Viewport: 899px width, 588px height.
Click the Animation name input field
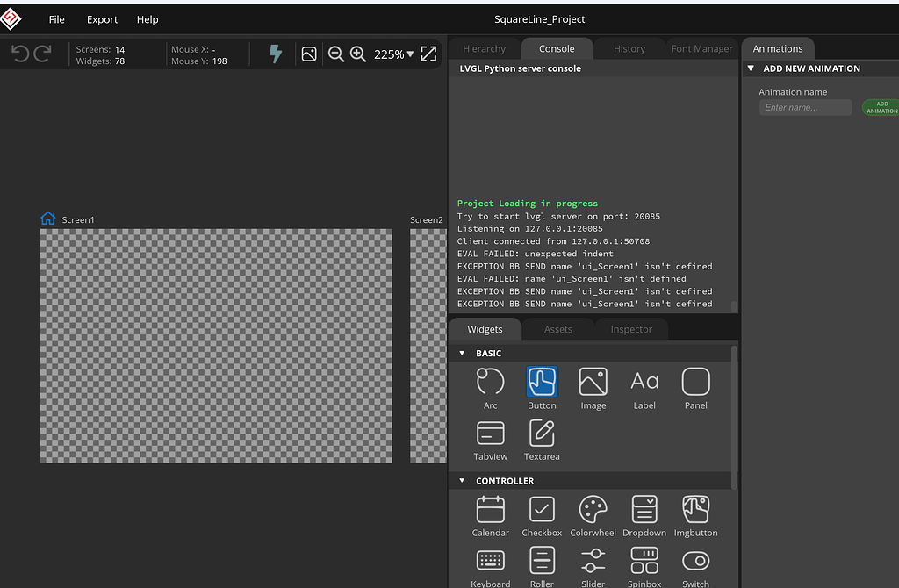[x=806, y=107]
